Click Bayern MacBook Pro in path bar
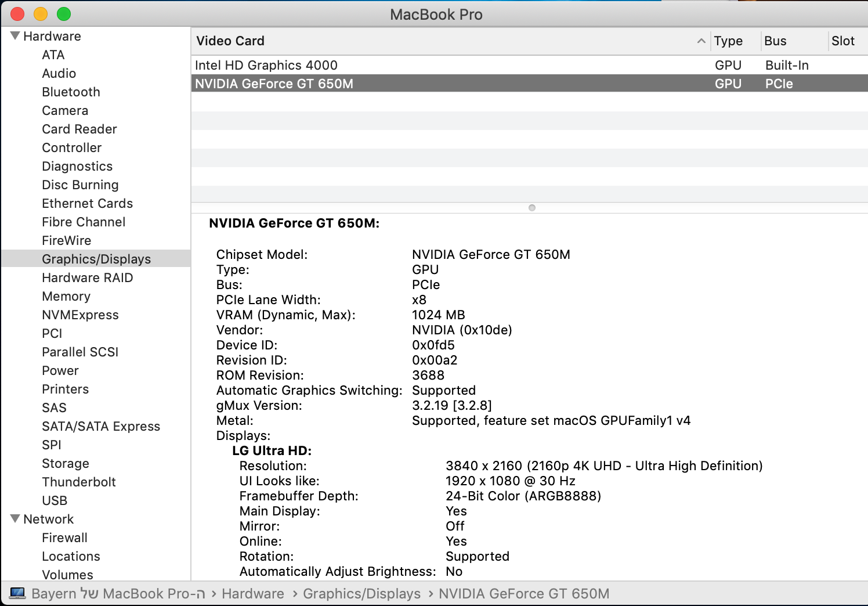The image size is (868, 606). [118, 593]
